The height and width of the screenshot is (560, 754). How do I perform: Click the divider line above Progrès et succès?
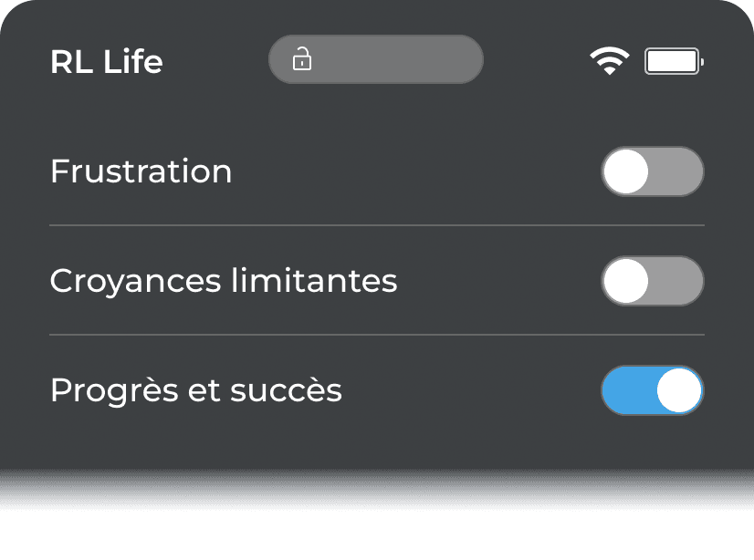pos(376,335)
